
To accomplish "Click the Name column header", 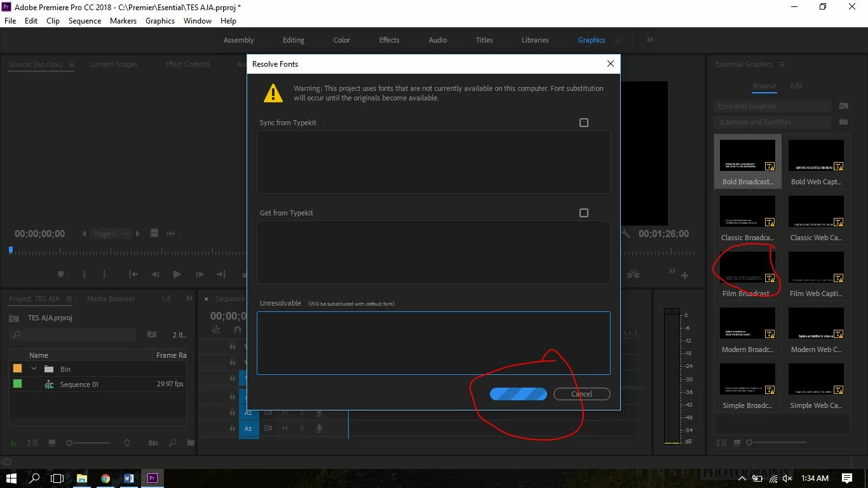I will coord(39,355).
